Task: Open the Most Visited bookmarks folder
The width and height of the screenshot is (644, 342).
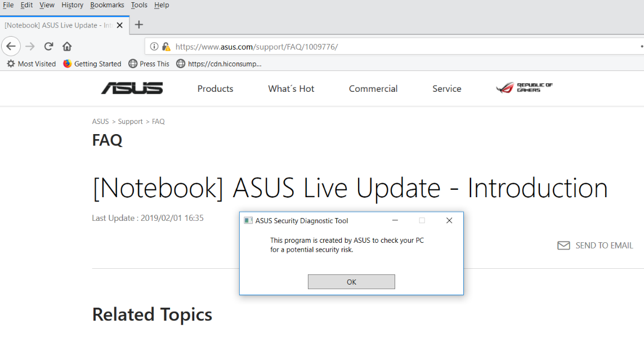Action: pos(32,64)
